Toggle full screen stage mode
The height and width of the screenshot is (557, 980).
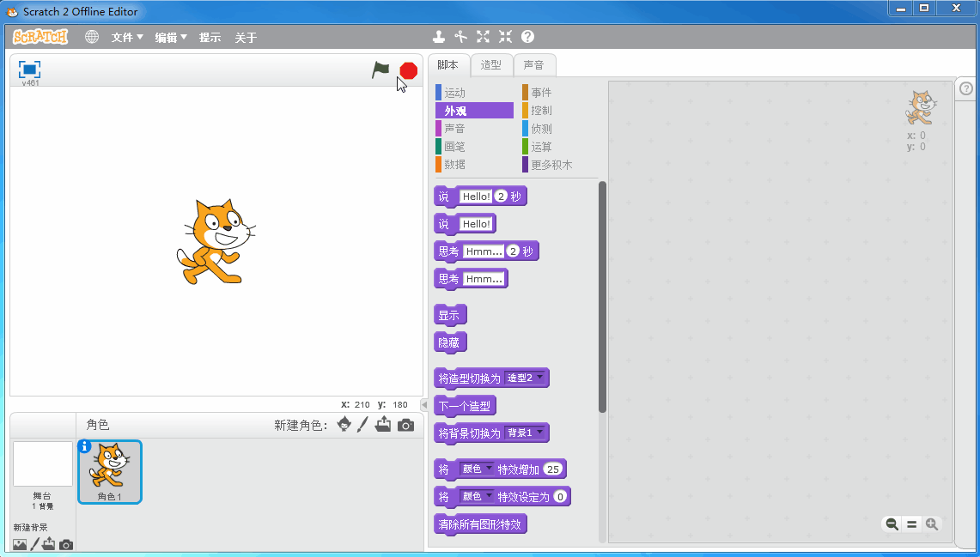coord(30,70)
